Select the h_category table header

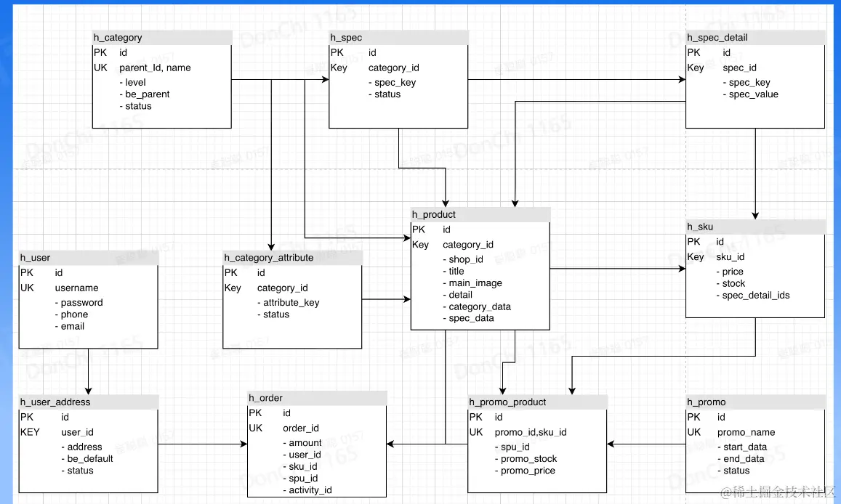pyautogui.click(x=162, y=38)
